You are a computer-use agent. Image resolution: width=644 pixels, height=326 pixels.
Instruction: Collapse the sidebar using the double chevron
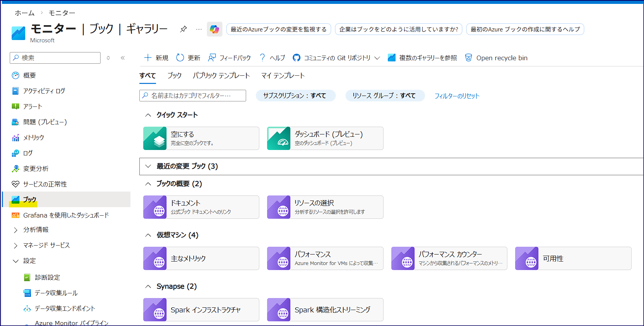123,58
